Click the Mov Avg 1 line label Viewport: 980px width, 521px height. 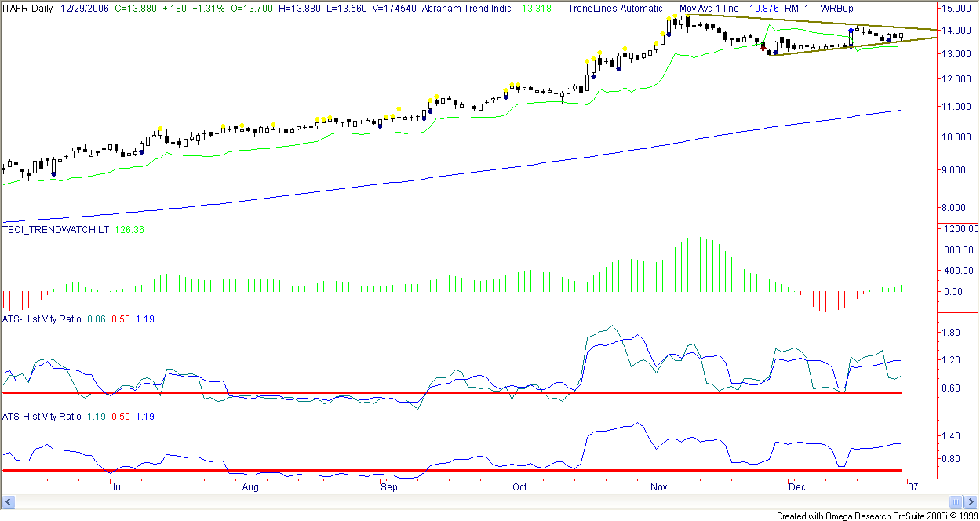pyautogui.click(x=709, y=9)
